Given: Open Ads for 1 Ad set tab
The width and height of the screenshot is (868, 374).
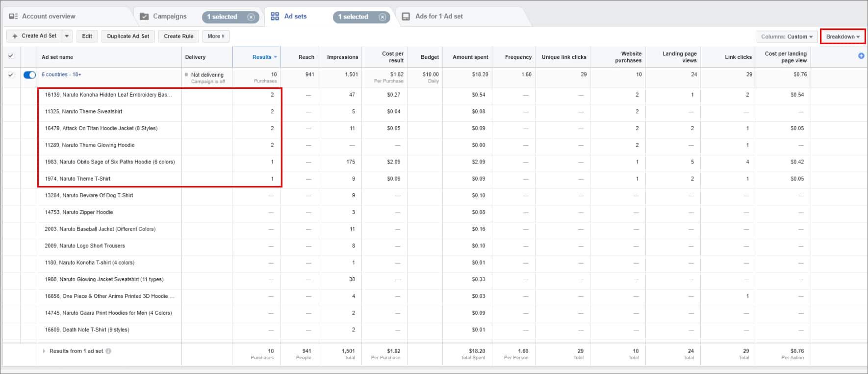Looking at the screenshot, I should (439, 16).
